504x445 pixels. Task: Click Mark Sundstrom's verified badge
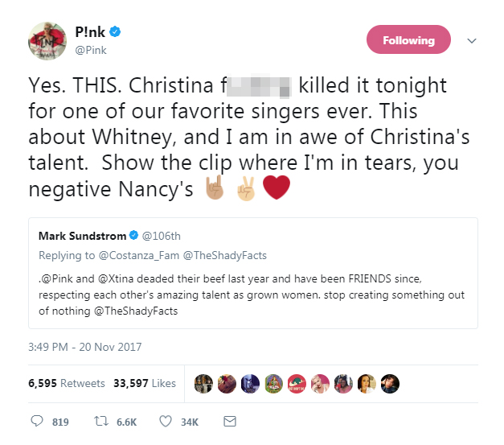133,237
